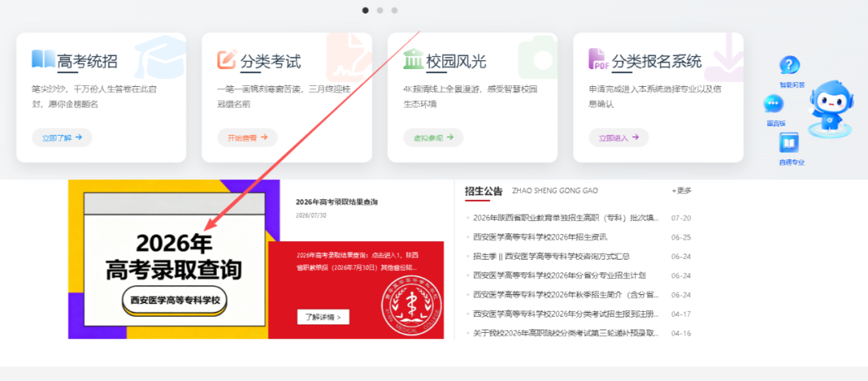
Task: Open headline 2026年高考录取结果查询
Action: pos(337,202)
